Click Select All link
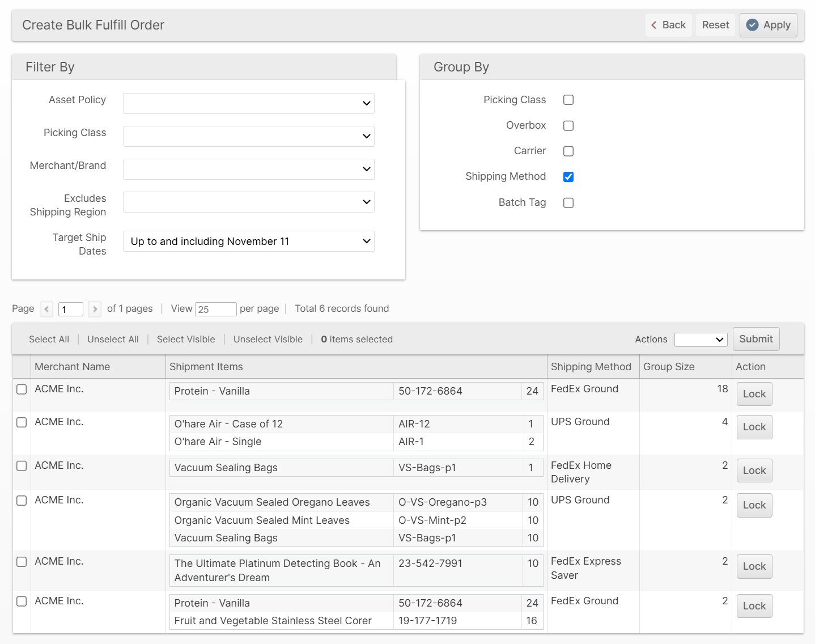This screenshot has height=644, width=815. click(x=49, y=340)
